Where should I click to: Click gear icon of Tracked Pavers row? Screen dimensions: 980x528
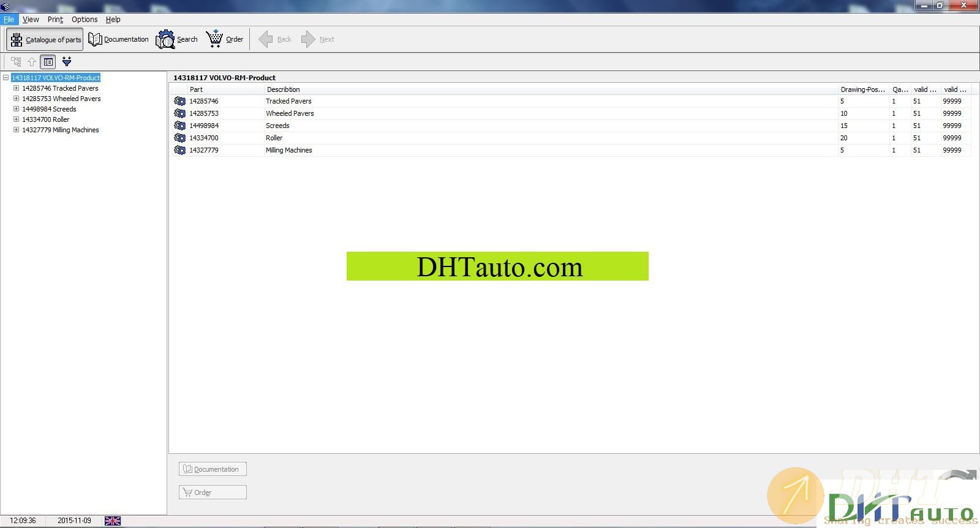click(180, 101)
